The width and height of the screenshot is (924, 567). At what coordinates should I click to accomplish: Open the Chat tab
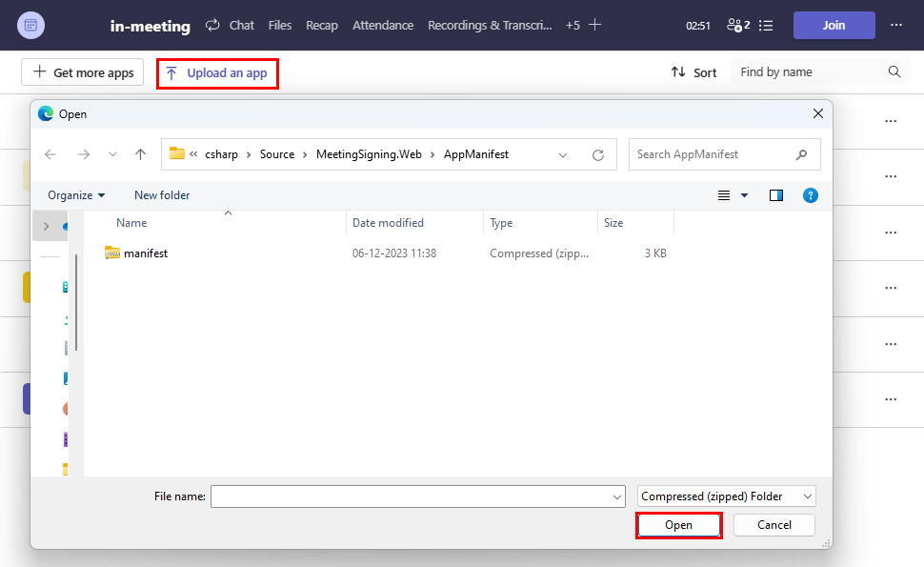point(242,26)
